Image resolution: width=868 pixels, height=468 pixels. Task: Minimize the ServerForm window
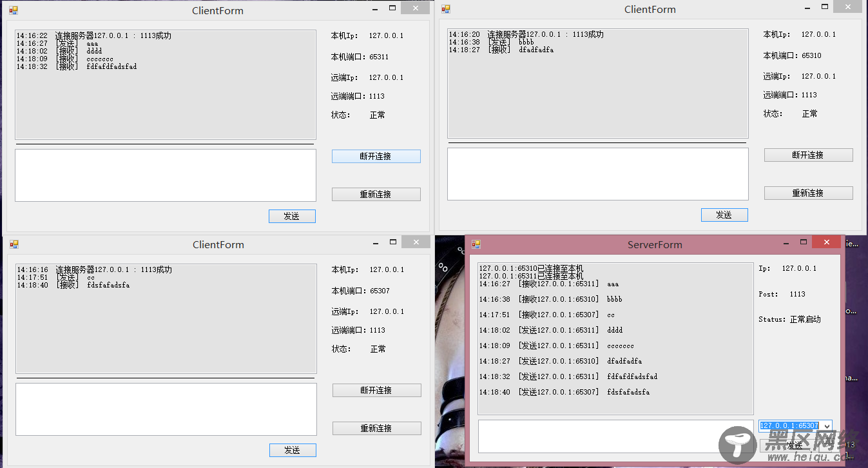[786, 243]
